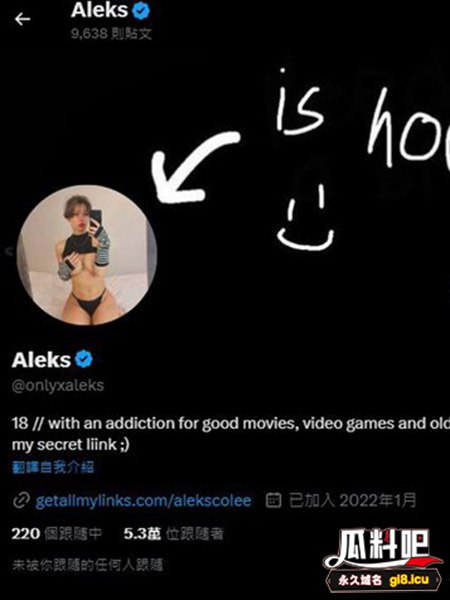Click the 已加入 2022年1月 join date
450x600 pixels.
(x=352, y=500)
